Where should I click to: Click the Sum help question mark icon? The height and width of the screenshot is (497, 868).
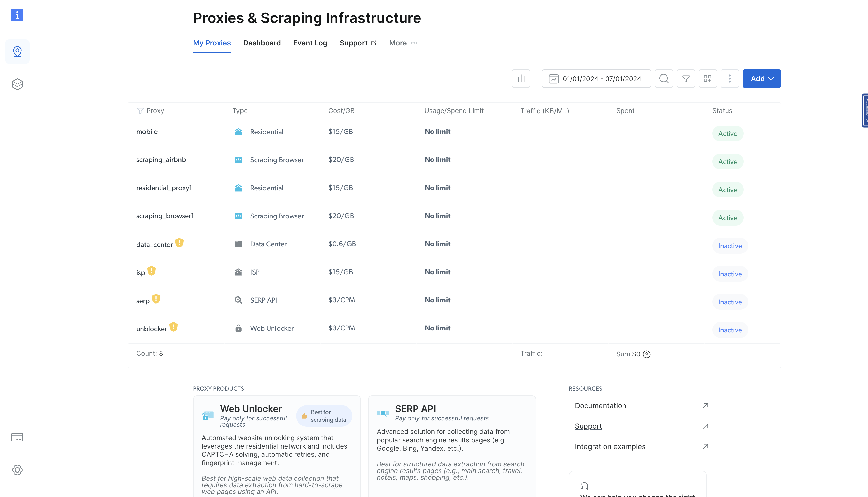[x=646, y=354]
